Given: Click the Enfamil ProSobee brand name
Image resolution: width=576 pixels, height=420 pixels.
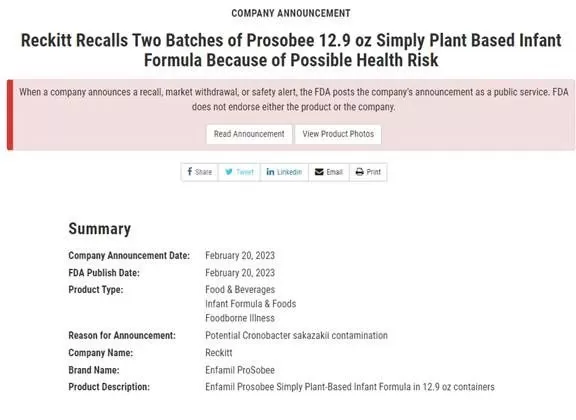Looking at the screenshot, I should pyautogui.click(x=240, y=370).
